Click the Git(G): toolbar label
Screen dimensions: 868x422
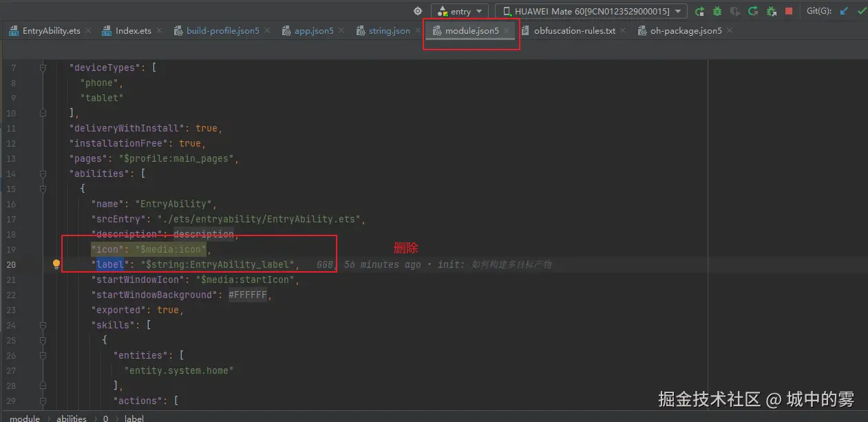(x=819, y=11)
